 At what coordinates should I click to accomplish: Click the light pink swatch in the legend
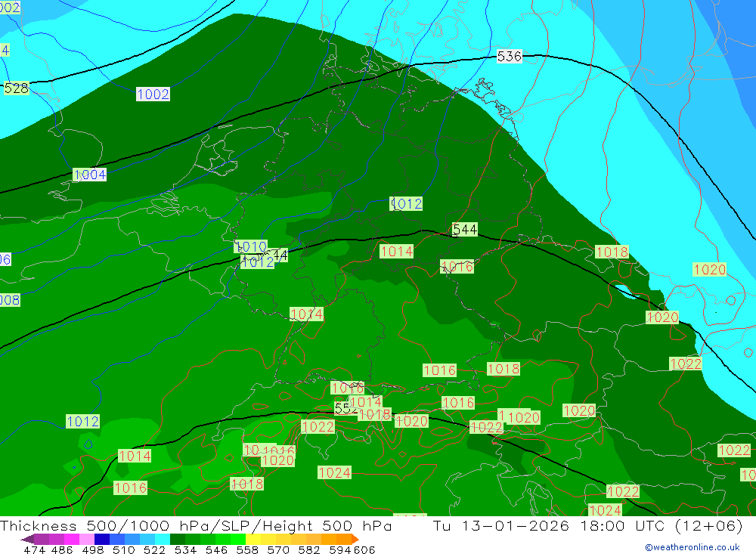point(87,539)
